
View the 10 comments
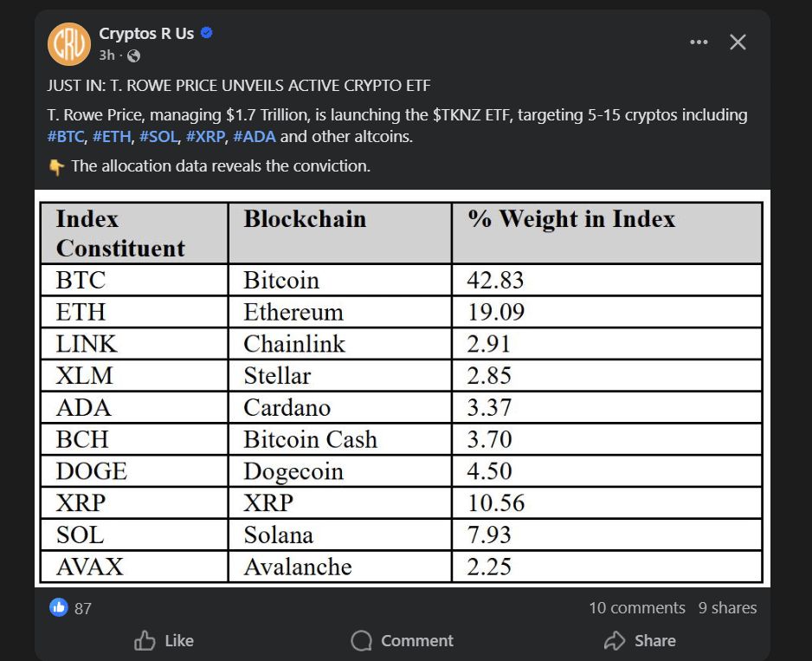(x=636, y=608)
